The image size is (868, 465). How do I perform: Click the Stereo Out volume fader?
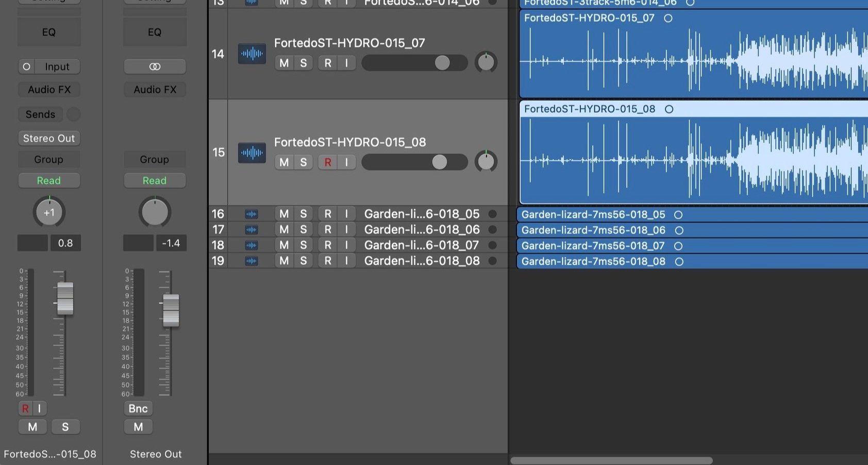click(171, 311)
